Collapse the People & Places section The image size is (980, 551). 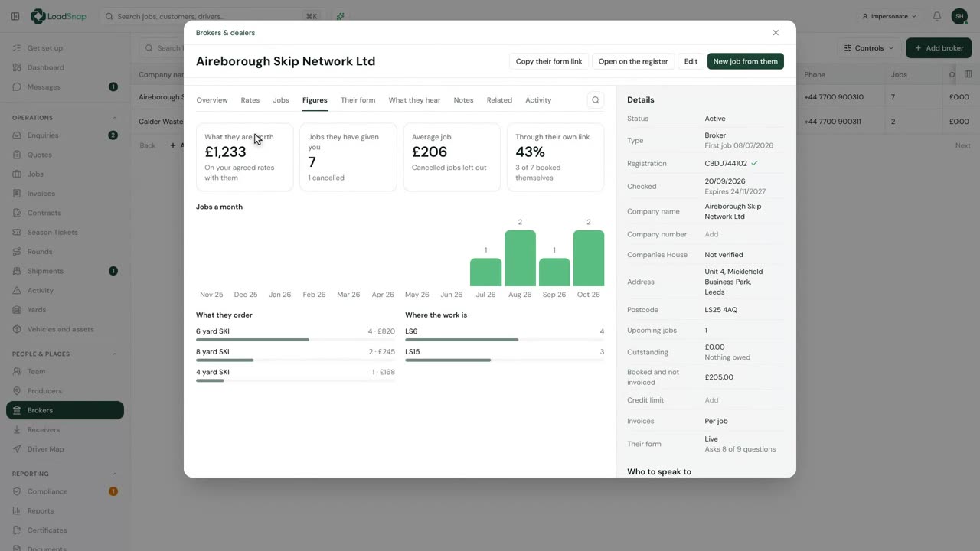click(x=115, y=354)
